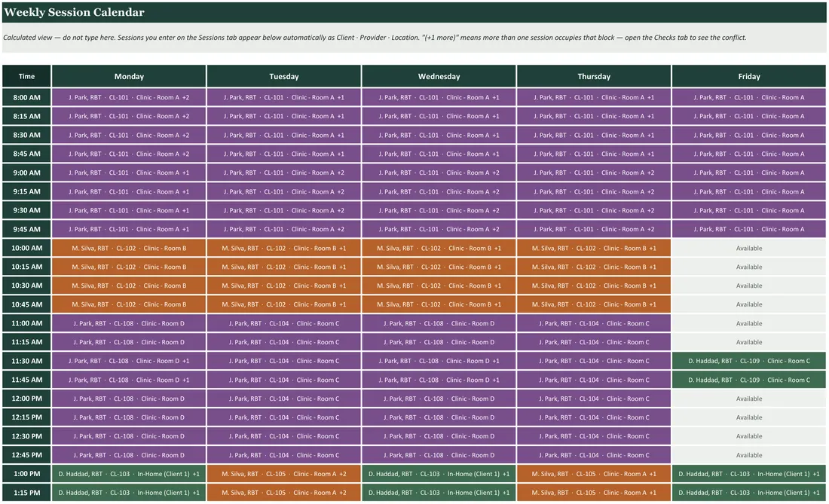Image resolution: width=829 pixels, height=504 pixels.
Task: Click the 'Calculated view' instruction note
Action: [375, 38]
